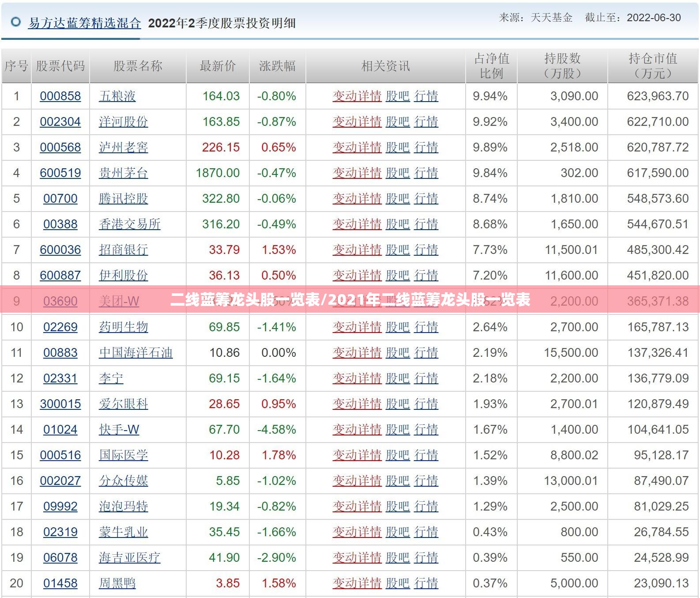Image resolution: width=700 pixels, height=598 pixels.
Task: Open 股吧 link in 伊利股份 row
Action: [398, 275]
